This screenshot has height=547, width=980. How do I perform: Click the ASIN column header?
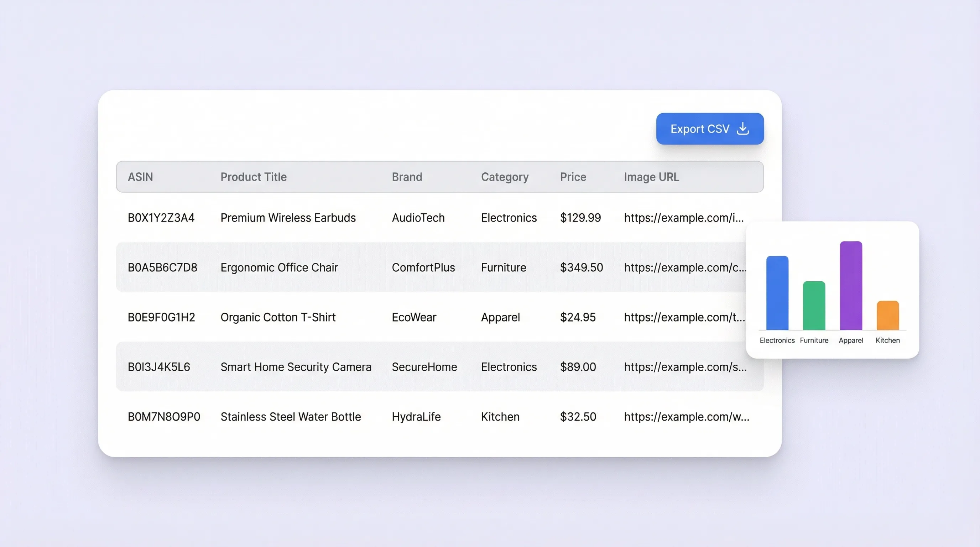140,177
